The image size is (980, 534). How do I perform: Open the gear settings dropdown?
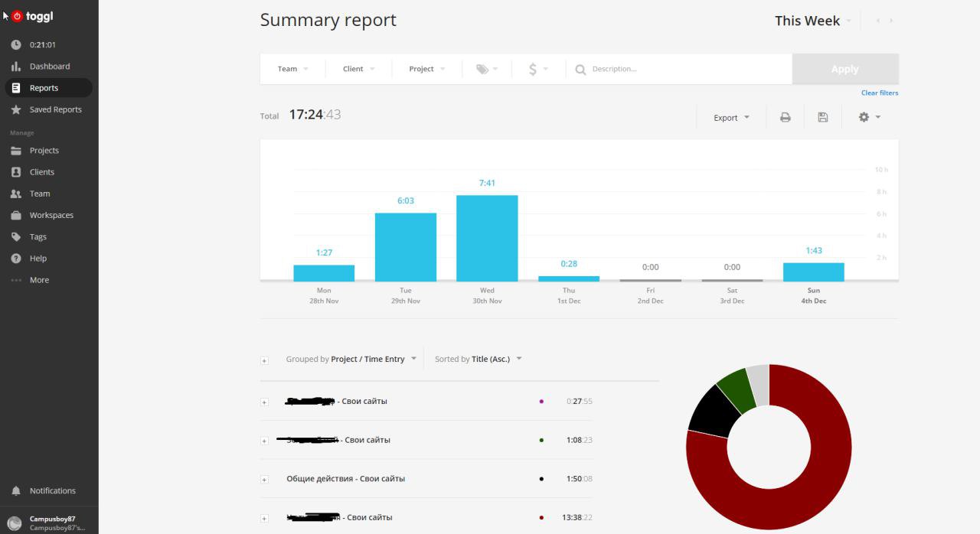pos(870,117)
